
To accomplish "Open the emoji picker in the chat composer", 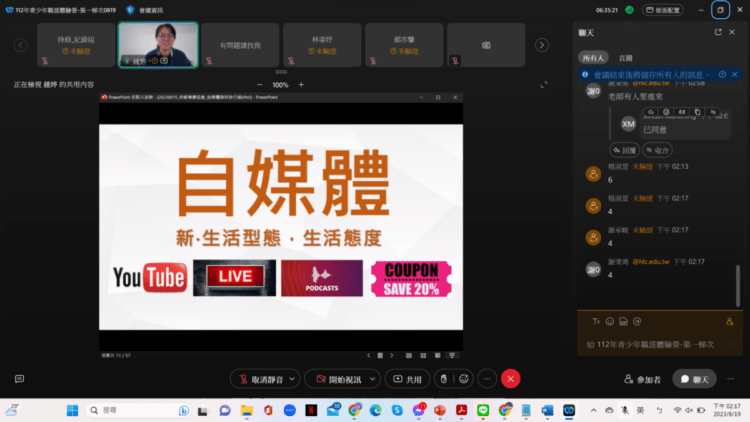I will click(610, 322).
